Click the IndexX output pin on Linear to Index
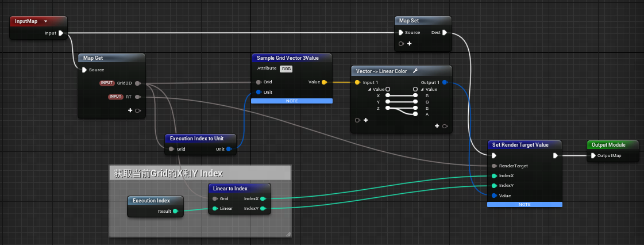This screenshot has width=644, height=245. click(x=263, y=198)
